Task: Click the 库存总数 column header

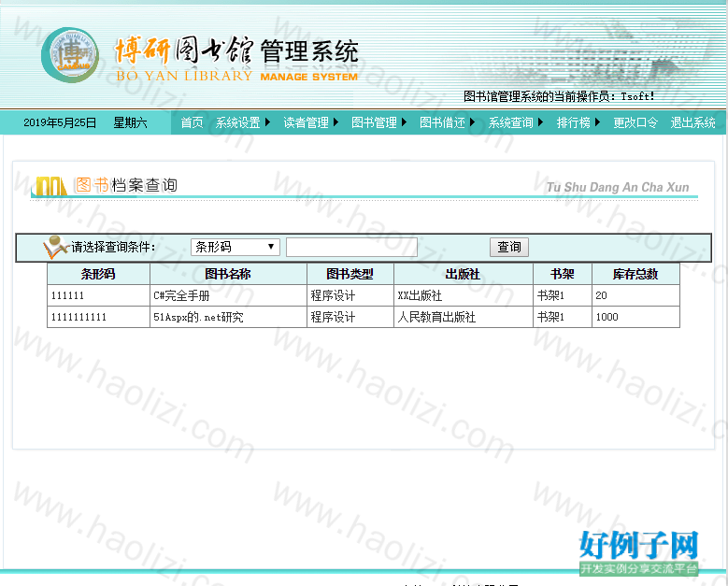Action: 635,274
